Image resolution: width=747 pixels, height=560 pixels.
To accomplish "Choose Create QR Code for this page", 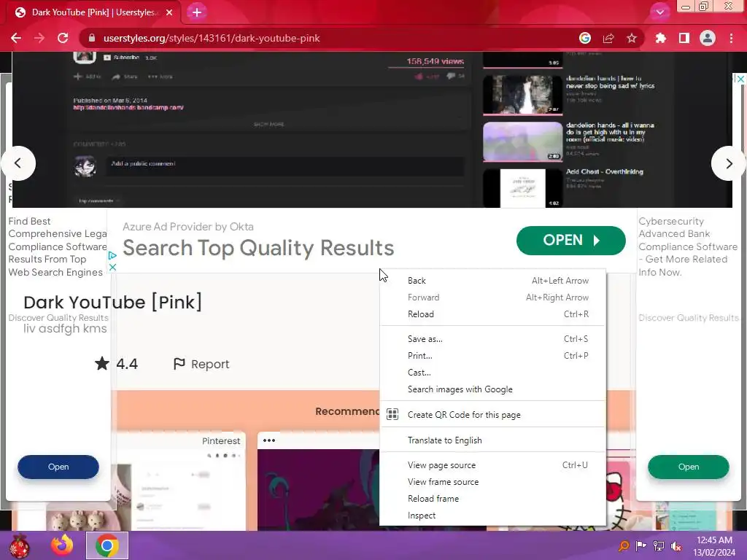I will point(492,415).
